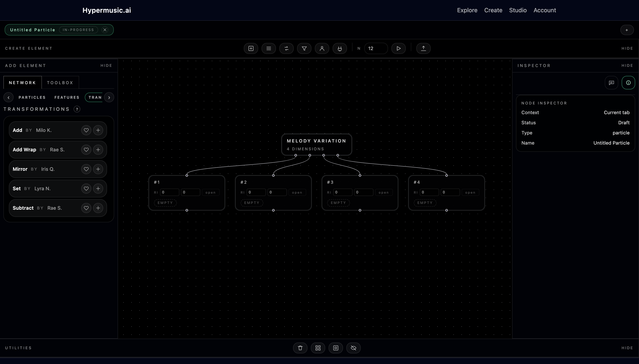Screen dimensions: 639x364
Task: Open the Studio menu item
Action: [x=517, y=10]
